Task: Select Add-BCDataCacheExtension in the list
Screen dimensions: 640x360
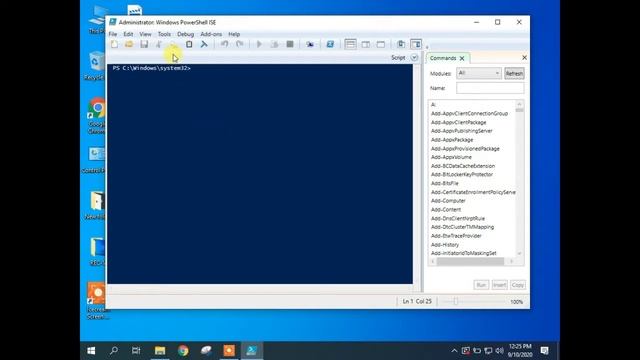Action: pyautogui.click(x=463, y=166)
